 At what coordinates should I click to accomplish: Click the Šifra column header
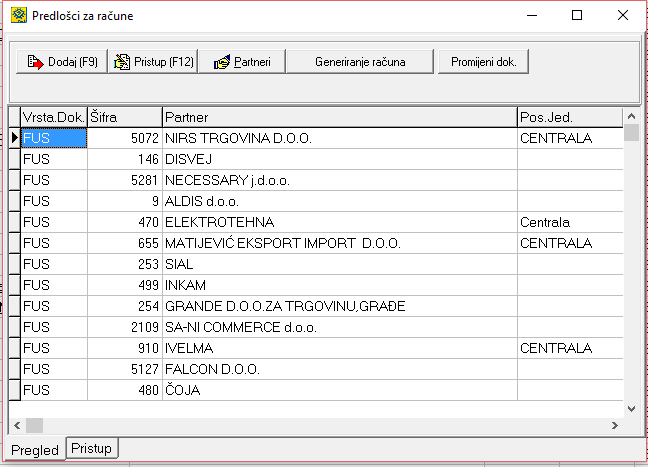pyautogui.click(x=125, y=117)
